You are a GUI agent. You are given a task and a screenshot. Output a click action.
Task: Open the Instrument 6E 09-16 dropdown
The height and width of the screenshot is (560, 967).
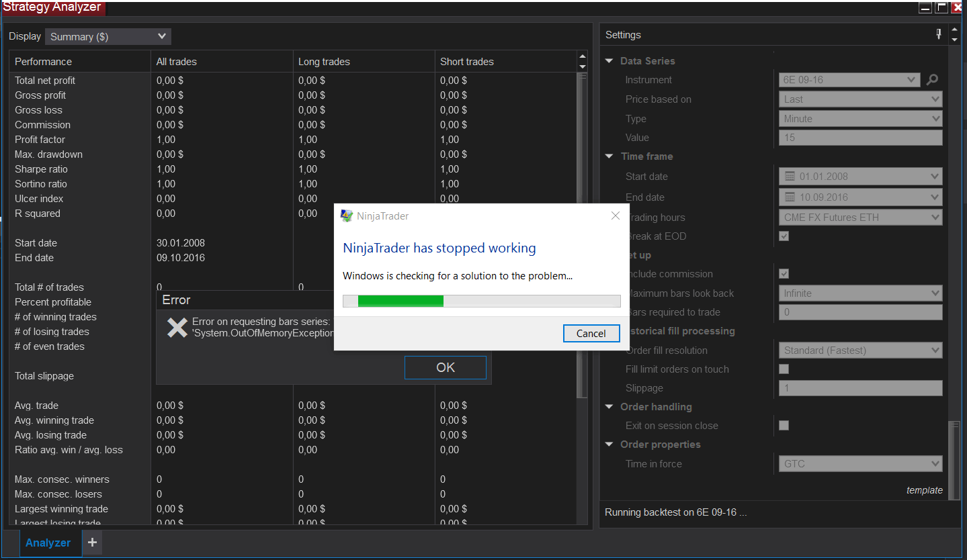tap(849, 80)
